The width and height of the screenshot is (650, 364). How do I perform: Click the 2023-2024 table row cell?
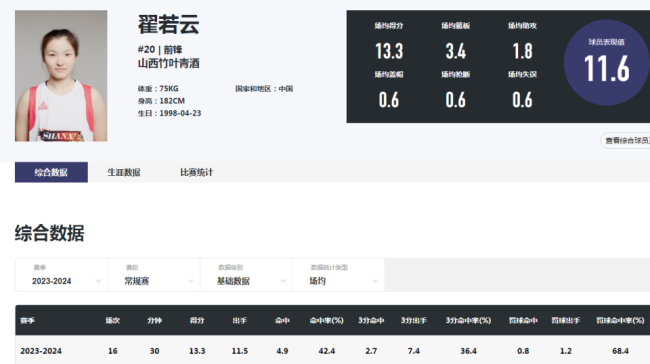(x=41, y=351)
